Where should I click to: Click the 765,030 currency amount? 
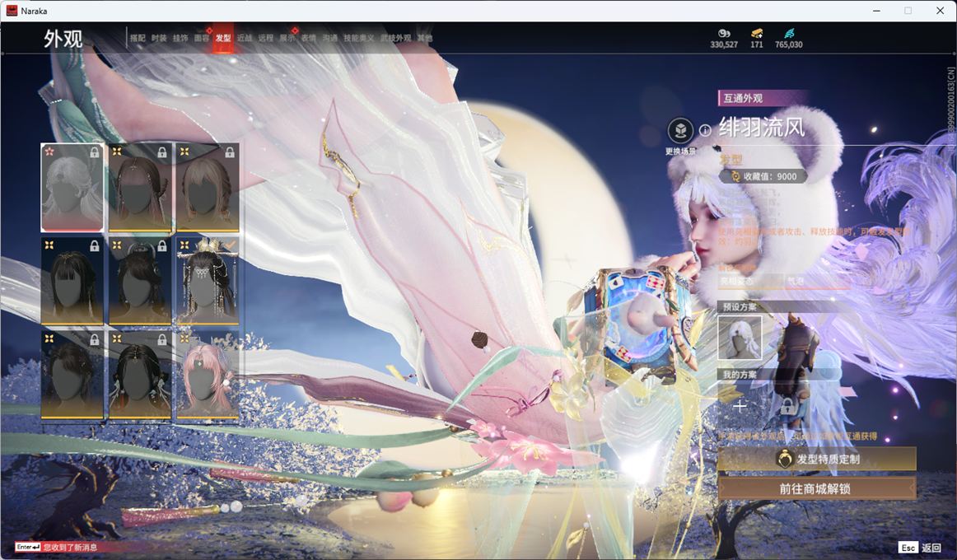pyautogui.click(x=788, y=44)
